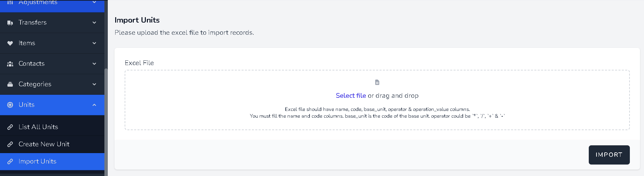The width and height of the screenshot is (644, 176).
Task: Click the sidebar vertical scrollbar
Action: (106, 121)
